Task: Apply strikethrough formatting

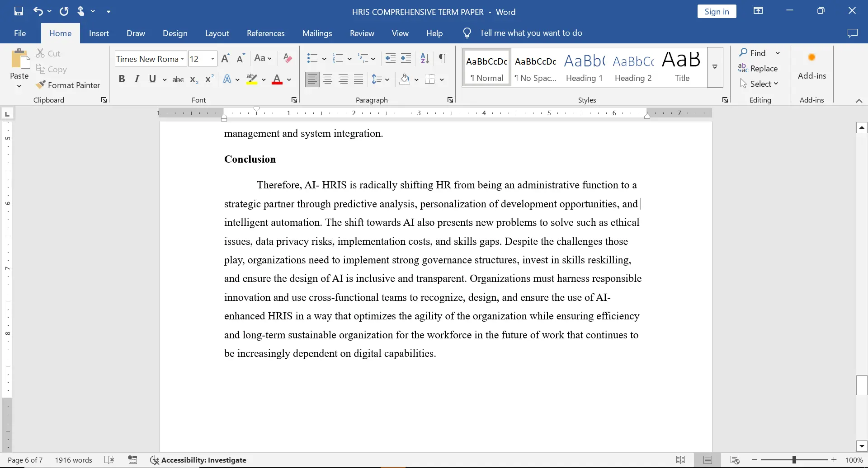Action: (x=178, y=80)
